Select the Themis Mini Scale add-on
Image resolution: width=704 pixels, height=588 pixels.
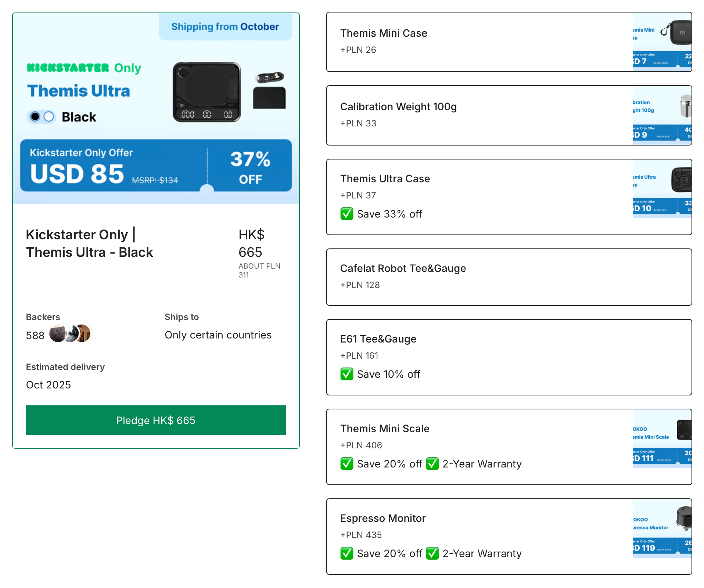pyautogui.click(x=509, y=447)
